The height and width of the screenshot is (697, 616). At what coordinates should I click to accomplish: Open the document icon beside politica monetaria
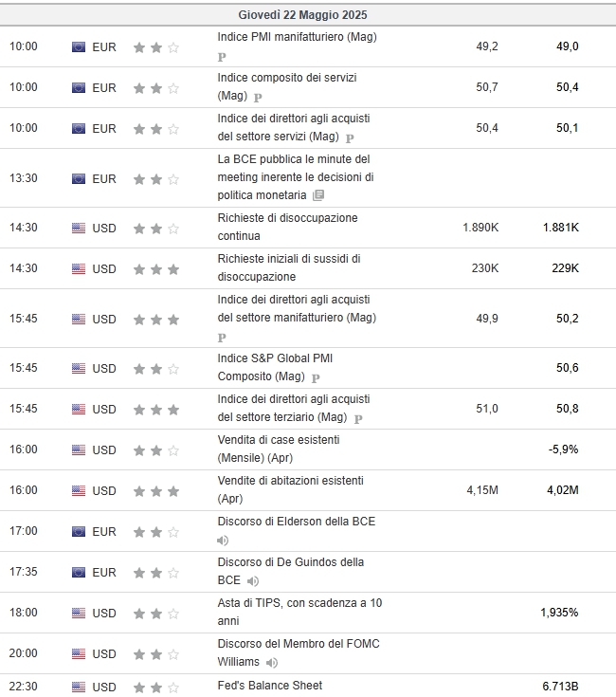pos(318,195)
